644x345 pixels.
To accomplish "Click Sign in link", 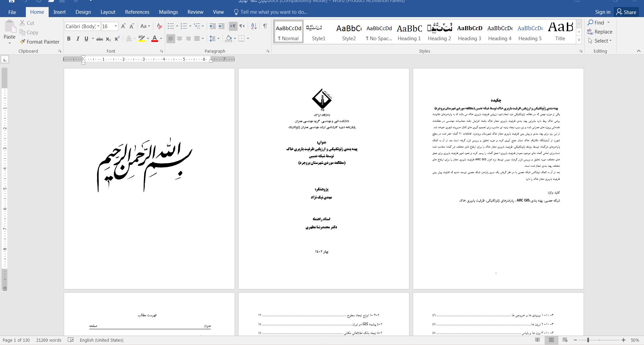I will point(603,12).
